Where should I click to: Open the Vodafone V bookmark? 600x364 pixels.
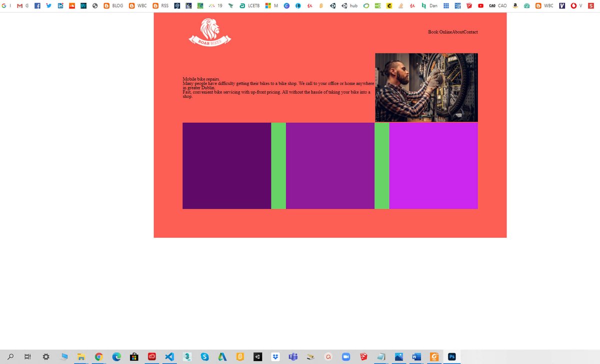[576, 5]
